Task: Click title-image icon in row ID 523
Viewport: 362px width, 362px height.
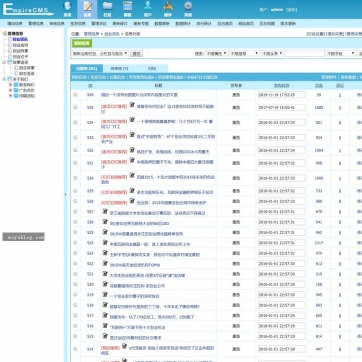Action: [x=105, y=253]
